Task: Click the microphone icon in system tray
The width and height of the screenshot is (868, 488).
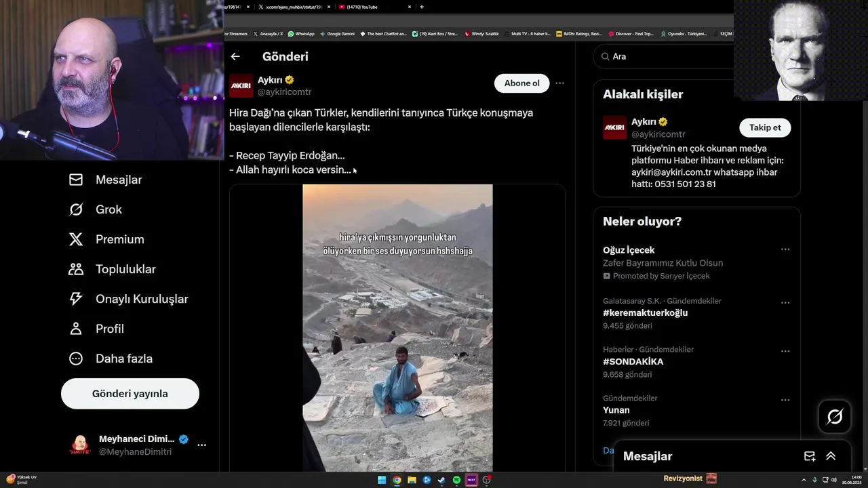Action: pos(814,480)
